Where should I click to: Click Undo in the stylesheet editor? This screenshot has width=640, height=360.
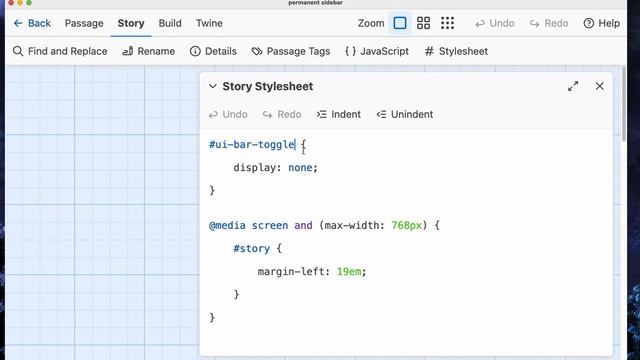(228, 114)
